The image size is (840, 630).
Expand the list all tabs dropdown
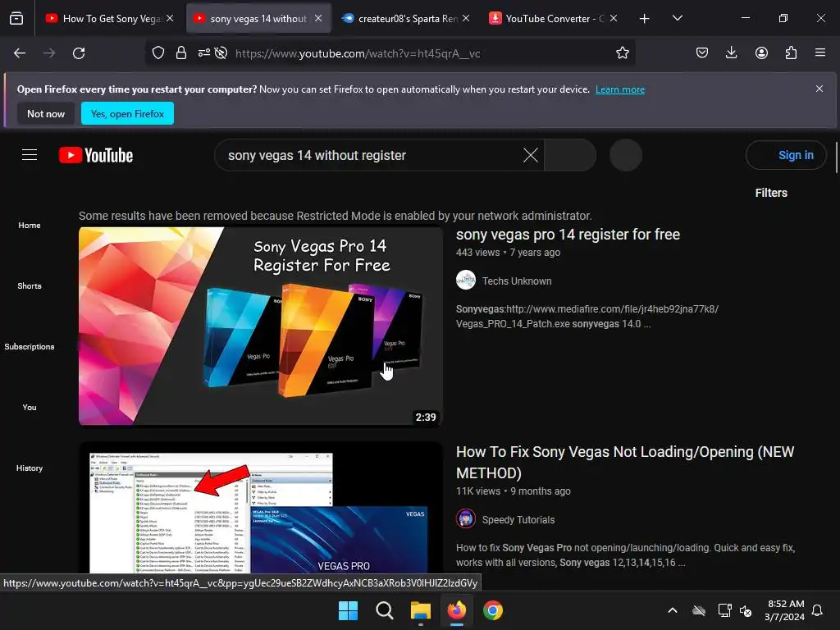point(677,18)
